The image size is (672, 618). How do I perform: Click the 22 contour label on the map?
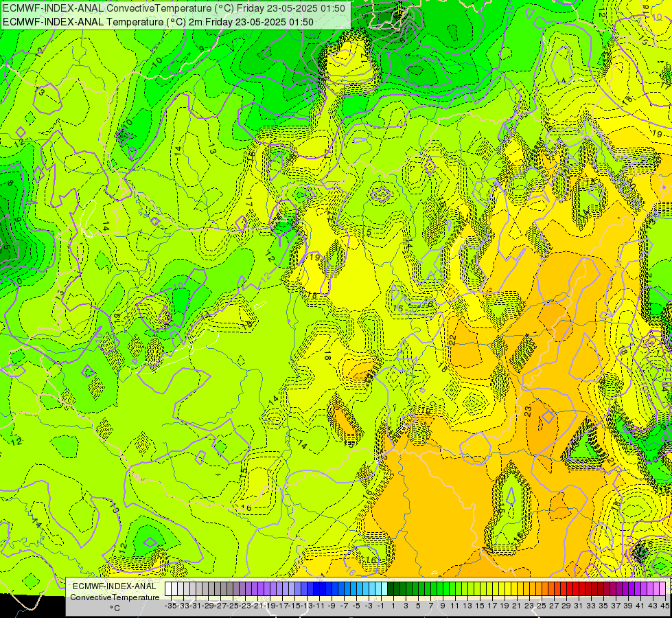point(453,339)
